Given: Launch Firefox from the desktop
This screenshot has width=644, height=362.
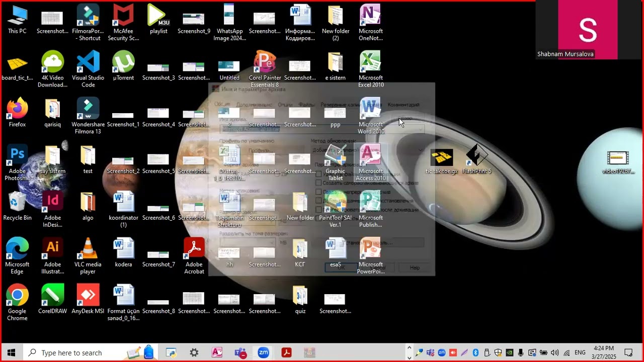Looking at the screenshot, I should (x=17, y=113).
